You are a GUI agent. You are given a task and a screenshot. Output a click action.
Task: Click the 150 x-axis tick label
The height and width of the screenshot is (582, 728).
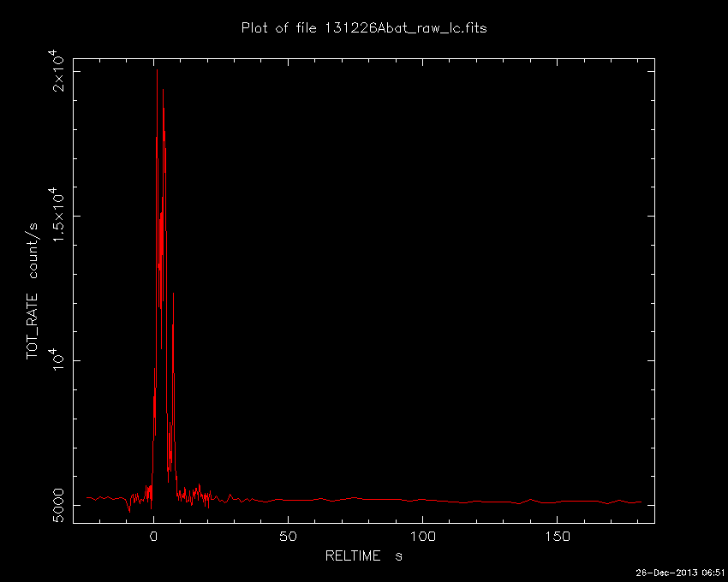[558, 537]
